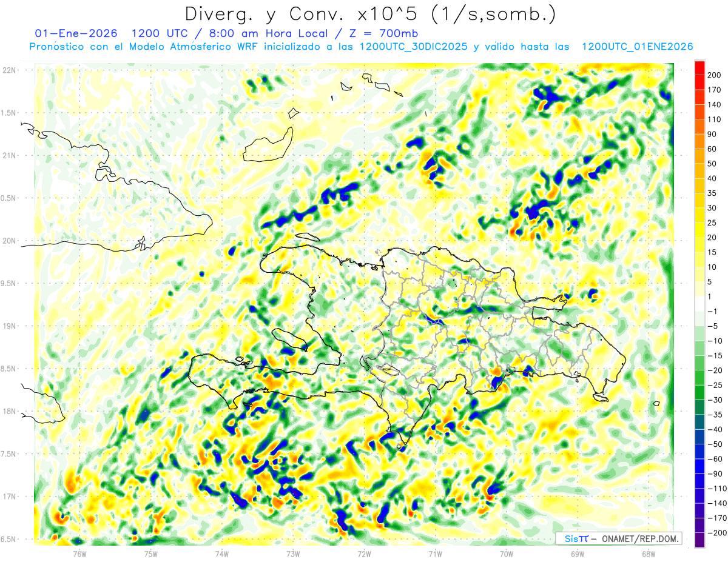Click the "-60" colorbar label
The image size is (728, 562).
pos(715,459)
